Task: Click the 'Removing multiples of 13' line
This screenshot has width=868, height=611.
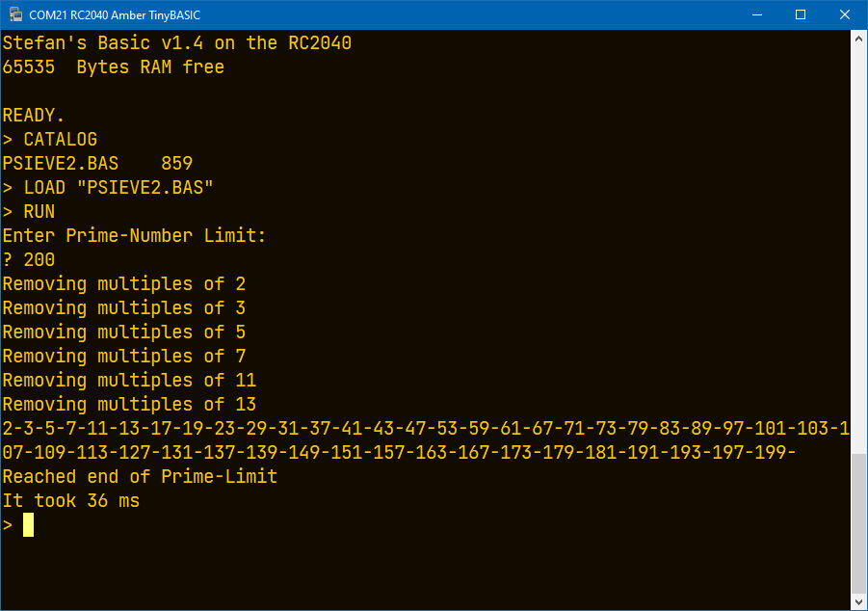Action: (x=129, y=405)
